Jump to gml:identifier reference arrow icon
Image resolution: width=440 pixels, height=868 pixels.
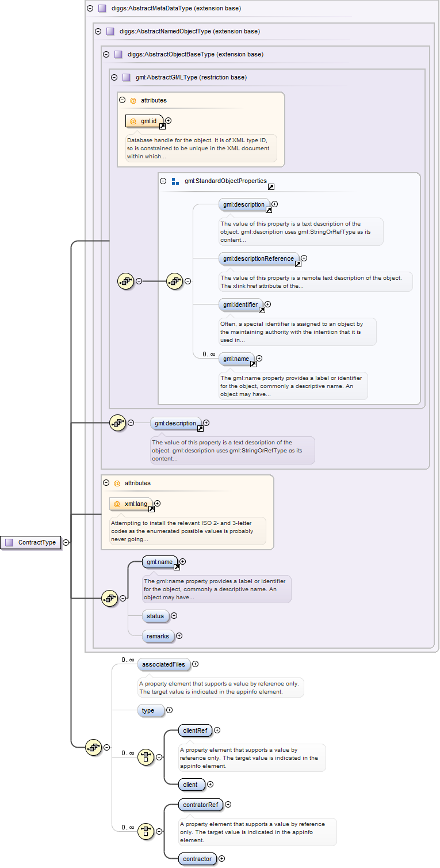262,310
